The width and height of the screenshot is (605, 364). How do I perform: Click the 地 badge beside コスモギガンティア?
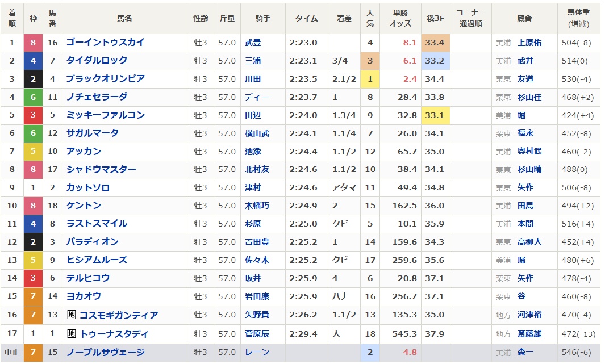[72, 315]
